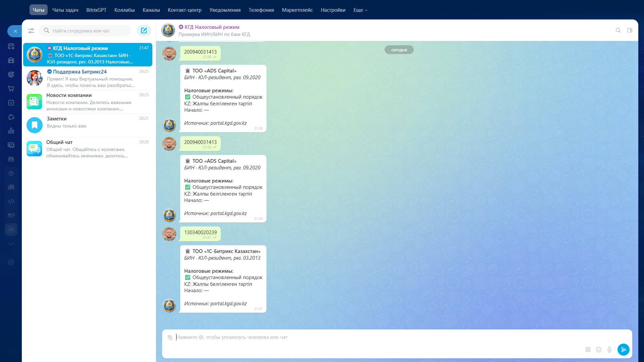Click the ТОО «ADS Capital» reply sent at 21:30

coord(223,189)
